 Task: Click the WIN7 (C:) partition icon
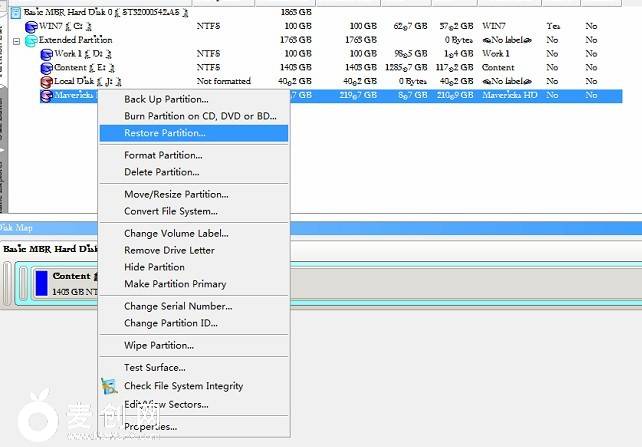[x=30, y=25]
